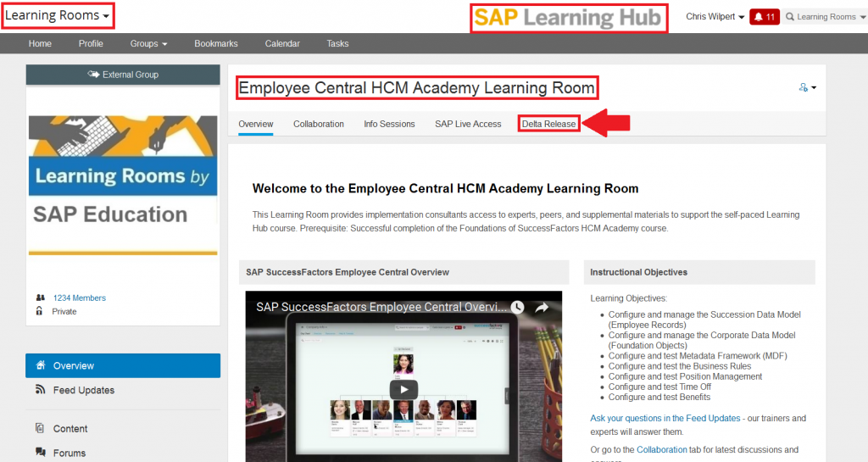Screen dimensions: 868x462
Task: Click the External Group header icon
Action: [93, 74]
